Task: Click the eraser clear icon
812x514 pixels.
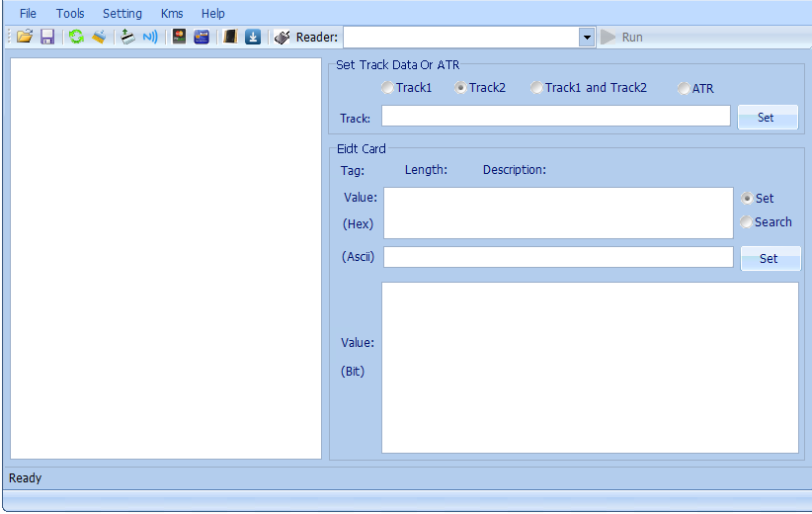Action: click(x=99, y=37)
